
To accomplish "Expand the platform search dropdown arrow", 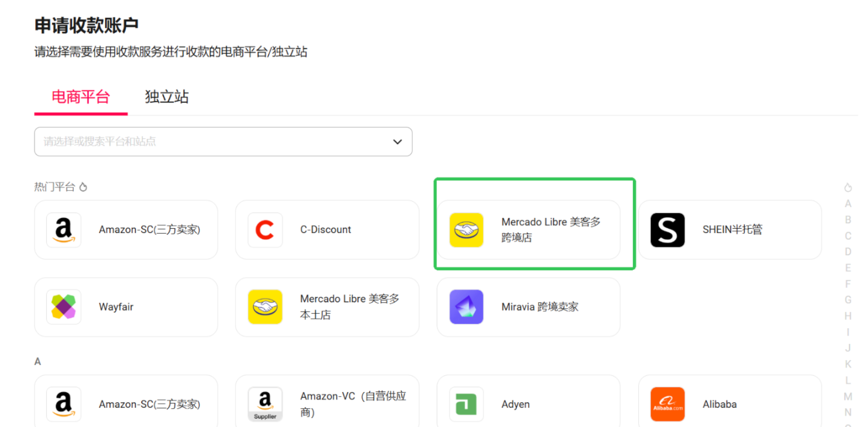I will [x=397, y=142].
